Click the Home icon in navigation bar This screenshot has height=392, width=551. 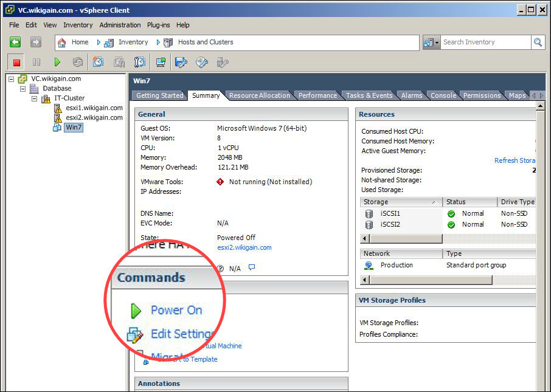point(62,43)
